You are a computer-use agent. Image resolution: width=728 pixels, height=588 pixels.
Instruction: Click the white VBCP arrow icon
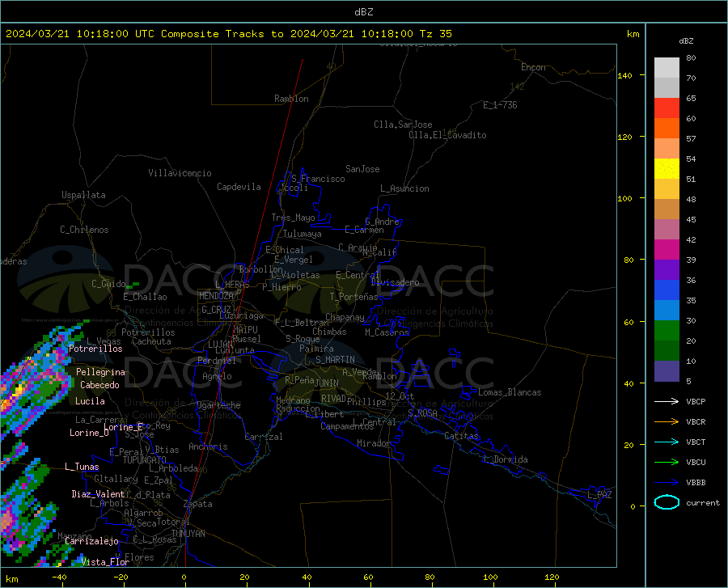(667, 401)
